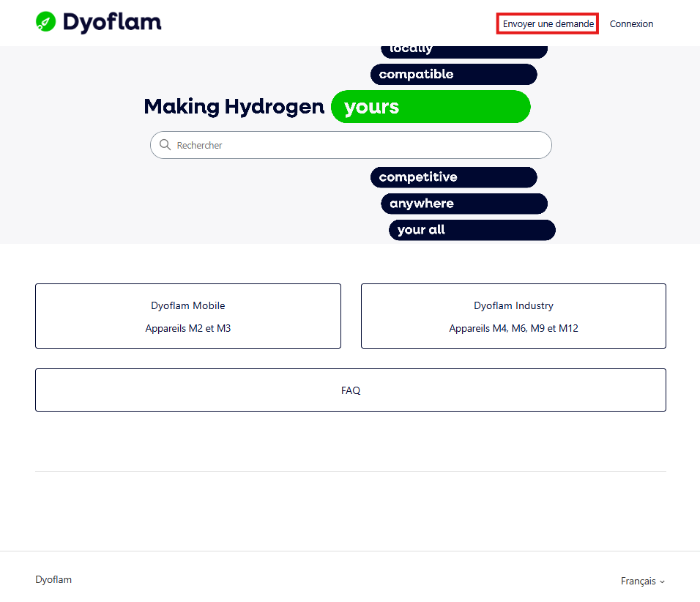This screenshot has height=602, width=700.
Task: Click the 'compatible' dark pill
Action: pyautogui.click(x=453, y=74)
